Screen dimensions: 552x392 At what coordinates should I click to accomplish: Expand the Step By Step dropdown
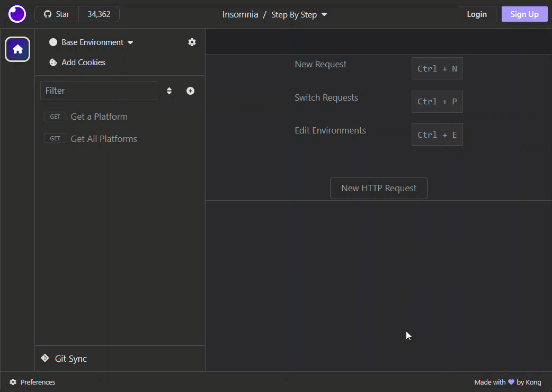pyautogui.click(x=299, y=14)
